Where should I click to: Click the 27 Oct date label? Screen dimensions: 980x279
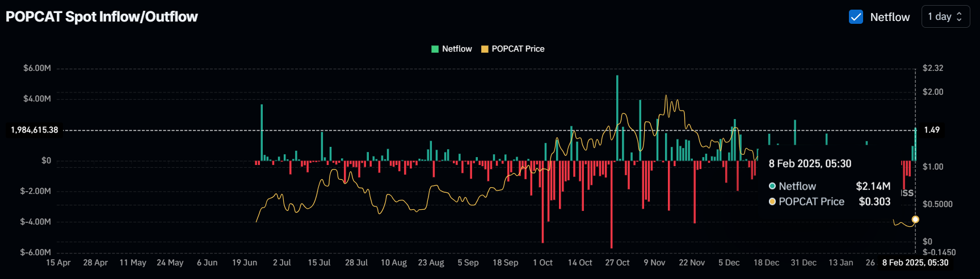[617, 263]
